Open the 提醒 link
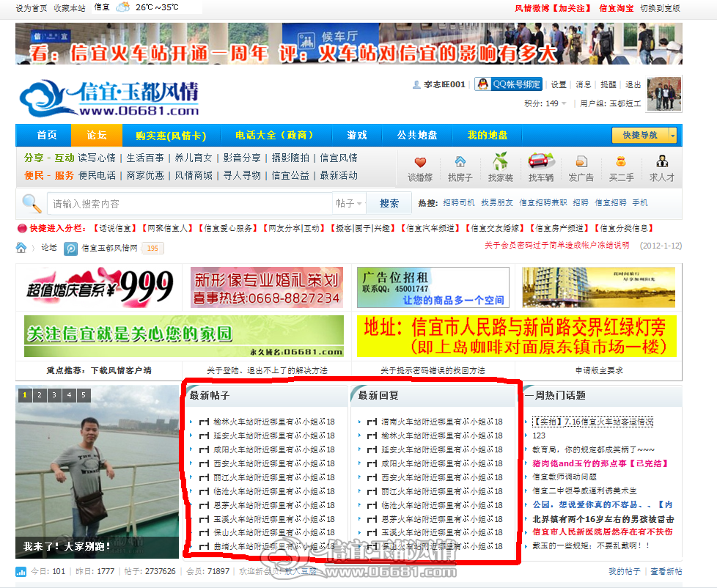This screenshot has height=588, width=717. point(608,84)
